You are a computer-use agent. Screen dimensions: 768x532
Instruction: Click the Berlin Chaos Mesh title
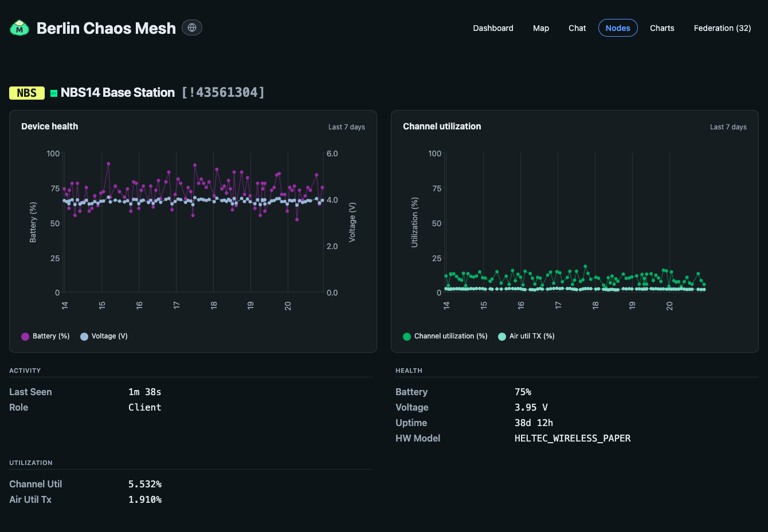(106, 28)
